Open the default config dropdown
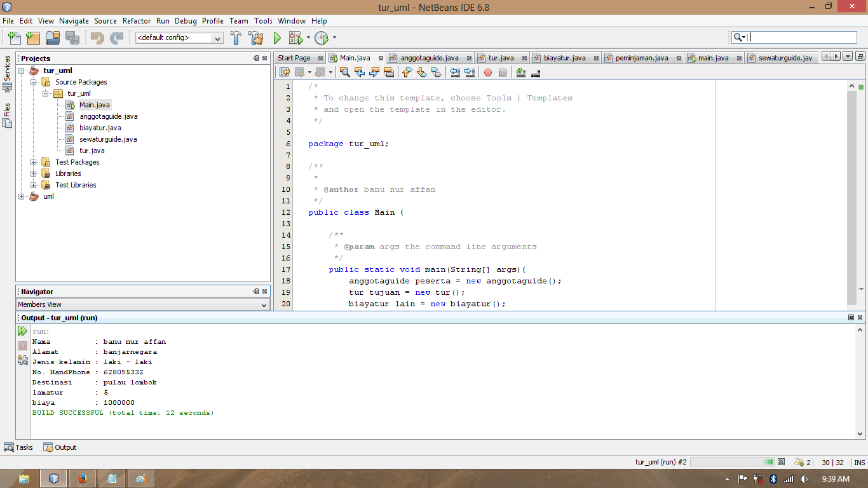This screenshot has width=868, height=488. (x=219, y=37)
